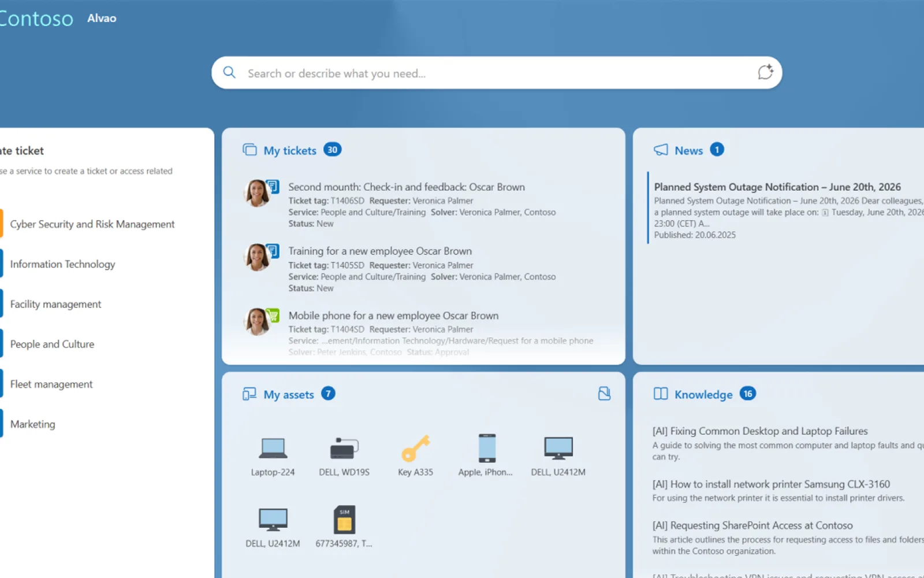Viewport: 924px width, 578px height.
Task: Click the Knowledge book icon
Action: 661,394
